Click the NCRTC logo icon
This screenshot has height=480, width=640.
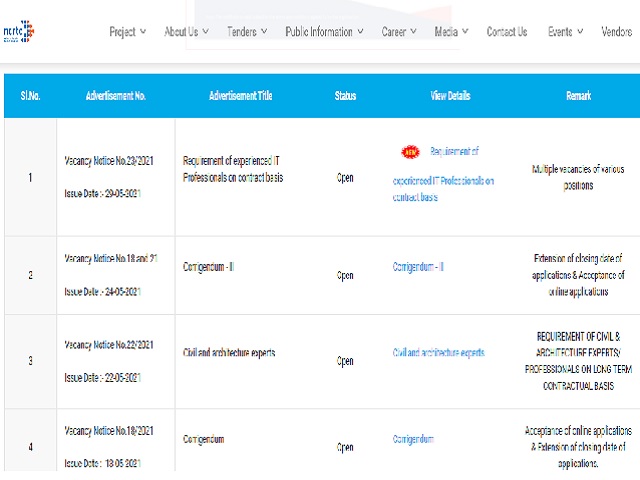click(18, 31)
